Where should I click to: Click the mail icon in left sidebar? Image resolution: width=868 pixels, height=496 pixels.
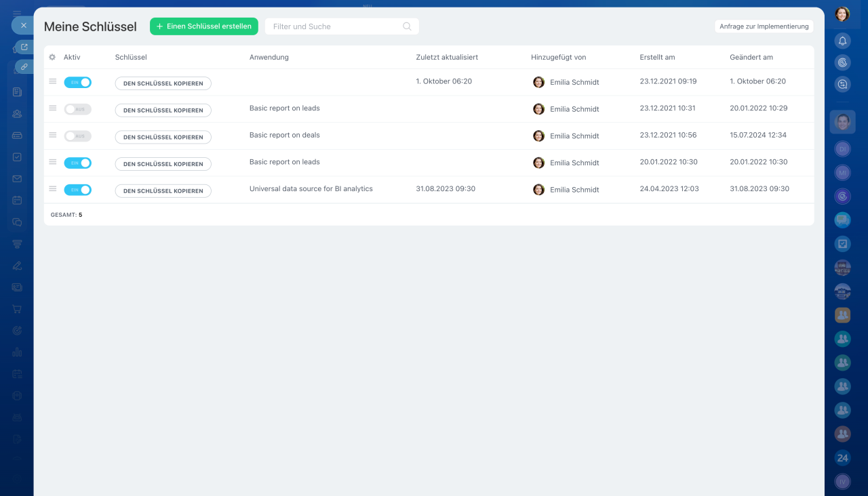[17, 179]
